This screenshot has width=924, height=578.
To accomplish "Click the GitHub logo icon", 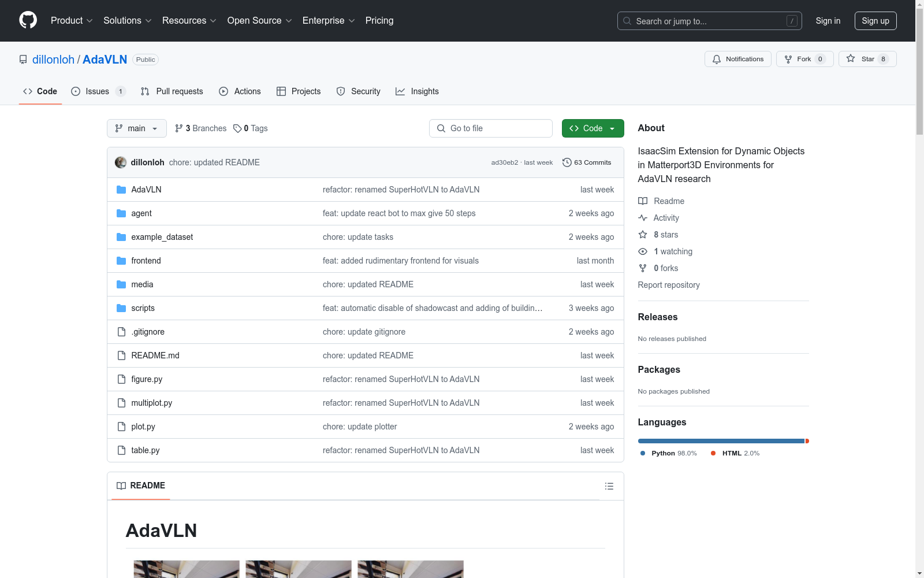I will tap(28, 20).
